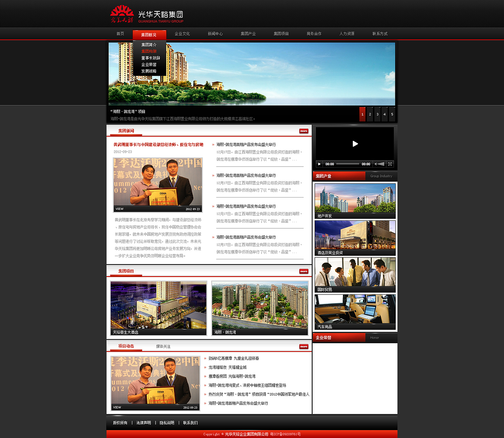Select 发展战略 from the expanded dropdown
504x438 pixels.
150,70
